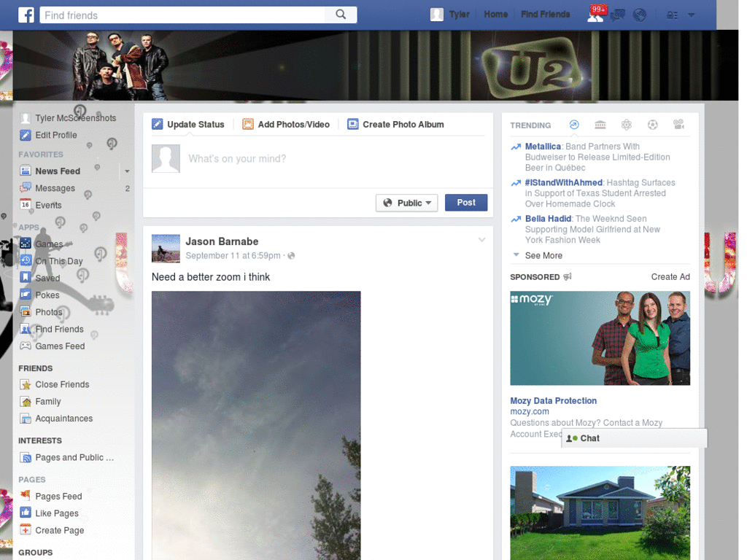The image size is (747, 560).
Task: Open Games Feed in sidebar
Action: pyautogui.click(x=60, y=346)
